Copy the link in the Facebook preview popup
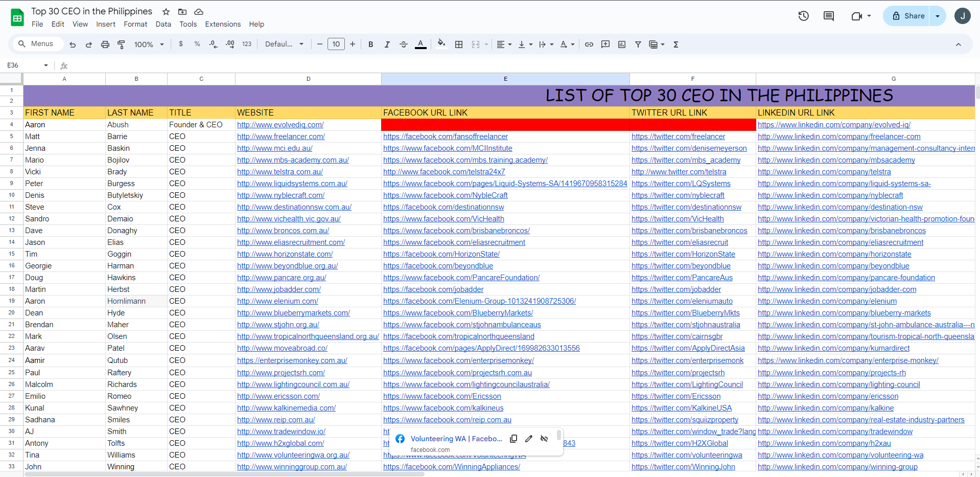 (514, 439)
